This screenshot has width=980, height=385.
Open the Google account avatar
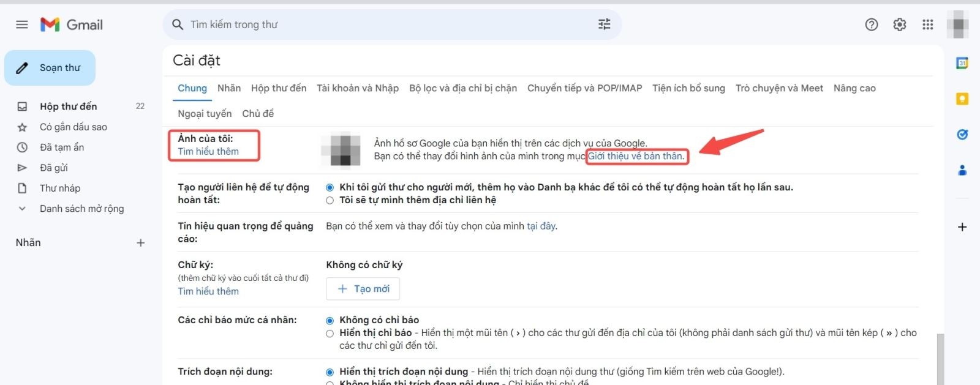coord(958,24)
